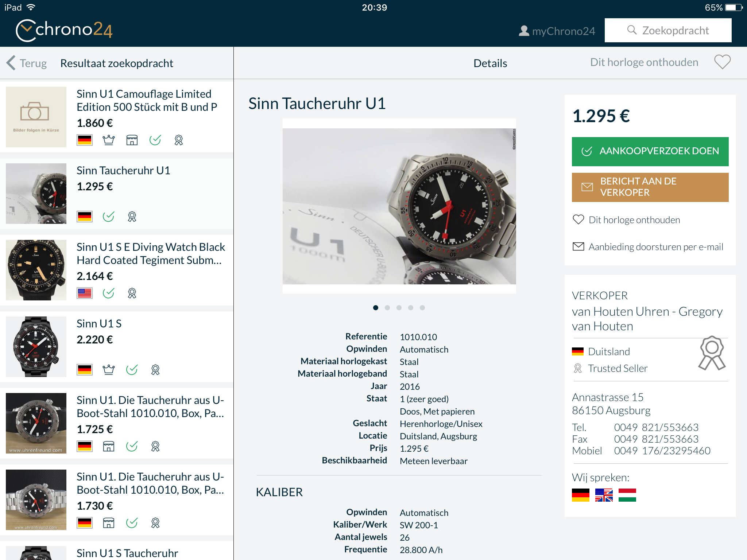The width and height of the screenshot is (747, 560).
Task: Tap the main Sinn watch photo
Action: [399, 206]
